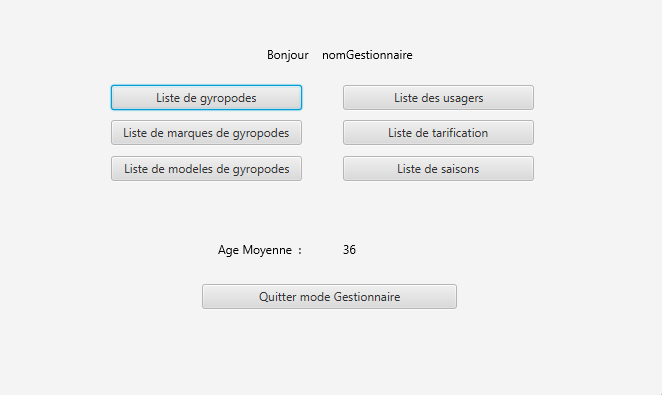Open Liste de modeles de gyropodes
Image resolution: width=662 pixels, height=395 pixels.
click(x=206, y=168)
